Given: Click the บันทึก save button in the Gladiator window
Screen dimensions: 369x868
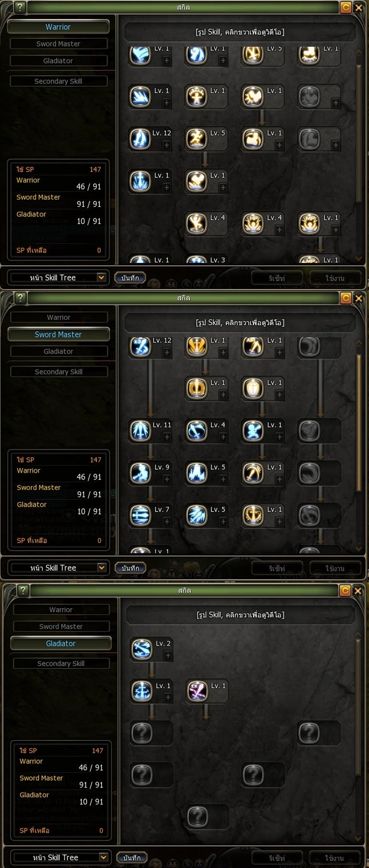Looking at the screenshot, I should coord(132,858).
